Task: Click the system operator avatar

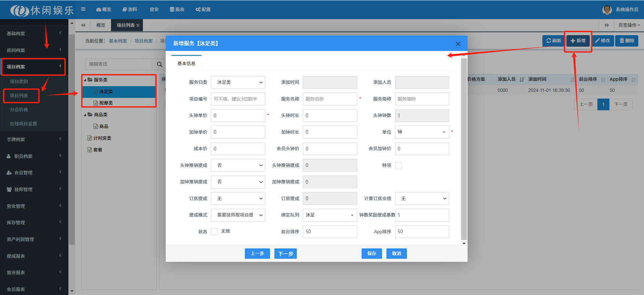Action: 607,10
